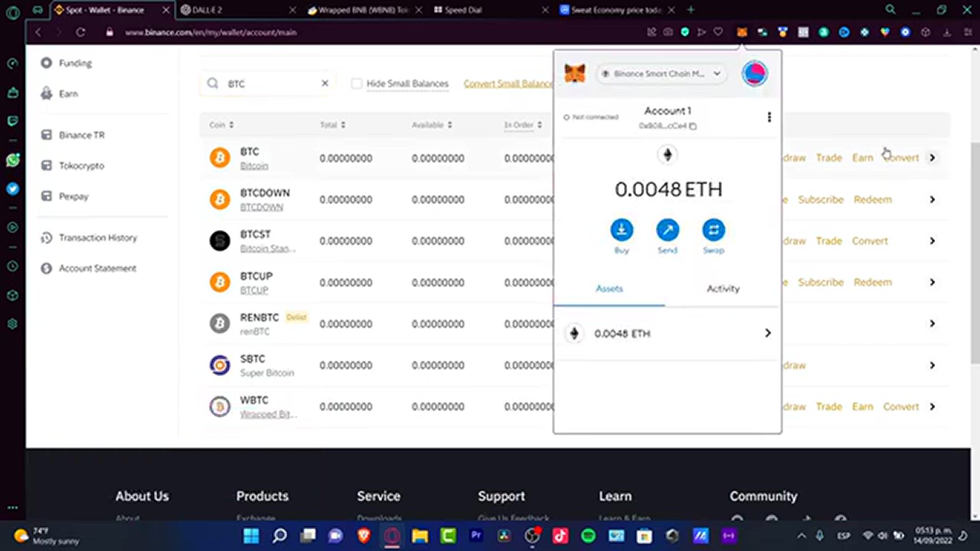Copy Account 1 address to clipboard
Image resolution: width=980 pixels, height=551 pixels.
point(693,126)
